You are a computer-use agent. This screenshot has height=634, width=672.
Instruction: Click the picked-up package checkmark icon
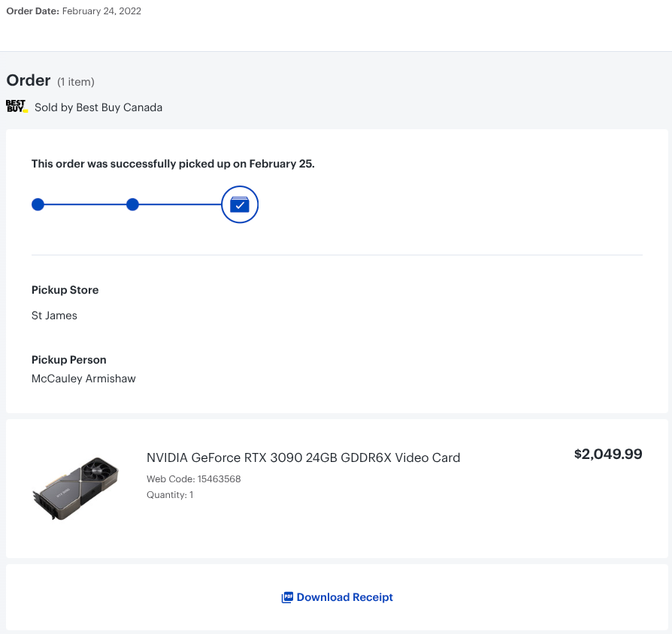pyautogui.click(x=240, y=204)
